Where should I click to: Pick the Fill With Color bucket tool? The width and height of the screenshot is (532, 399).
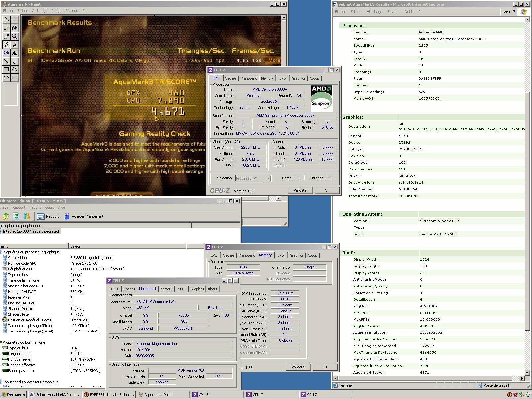(x=15, y=28)
